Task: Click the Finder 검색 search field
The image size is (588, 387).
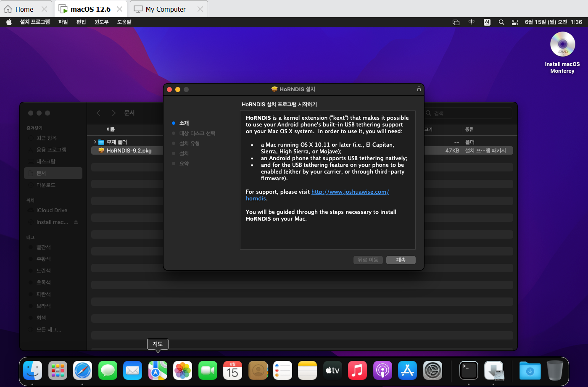Action: (468, 113)
